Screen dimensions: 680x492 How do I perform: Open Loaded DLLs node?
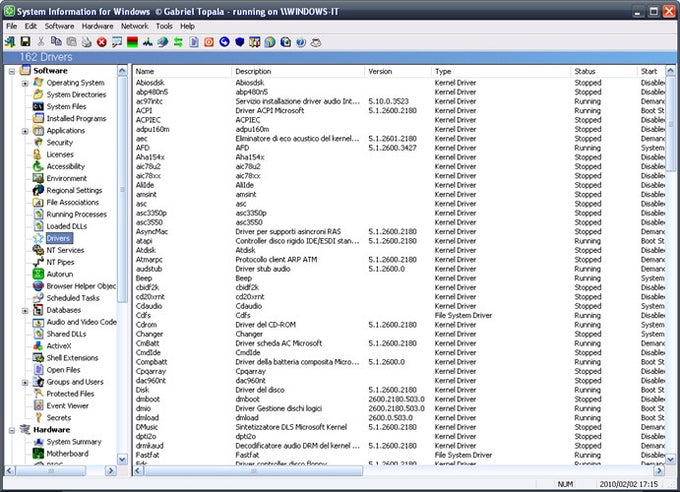(66, 226)
